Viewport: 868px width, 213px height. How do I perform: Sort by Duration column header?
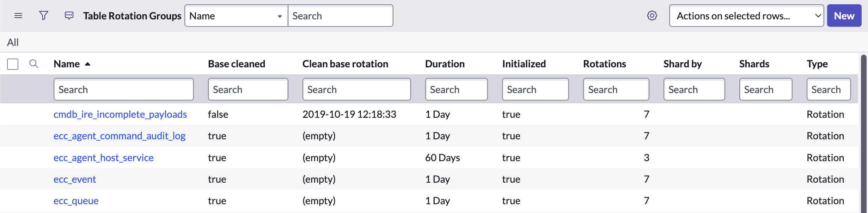tap(445, 64)
